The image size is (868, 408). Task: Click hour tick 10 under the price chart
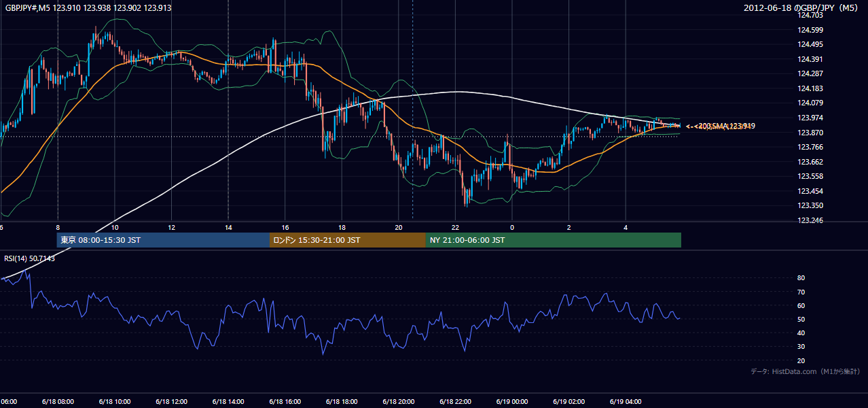pyautogui.click(x=115, y=227)
